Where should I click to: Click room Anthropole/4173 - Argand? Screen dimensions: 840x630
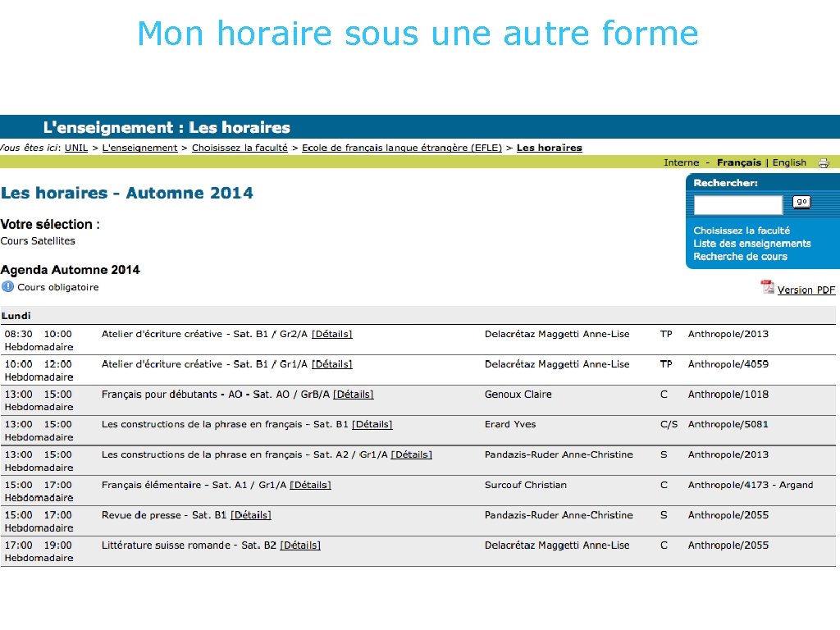point(751,485)
